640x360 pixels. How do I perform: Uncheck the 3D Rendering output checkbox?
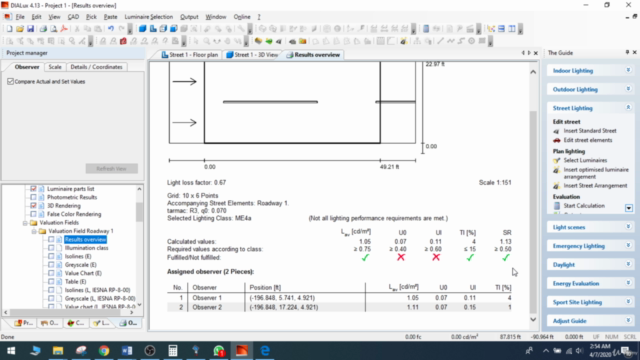tap(33, 206)
